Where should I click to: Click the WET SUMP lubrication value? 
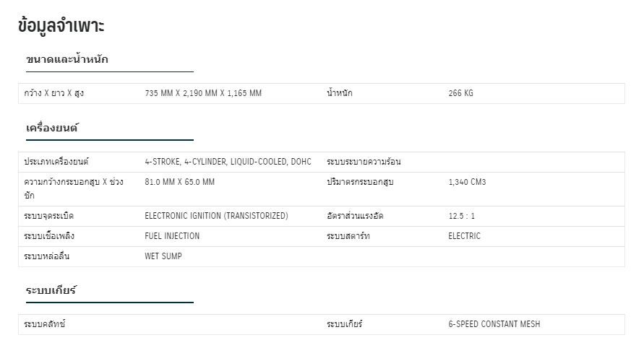point(163,256)
